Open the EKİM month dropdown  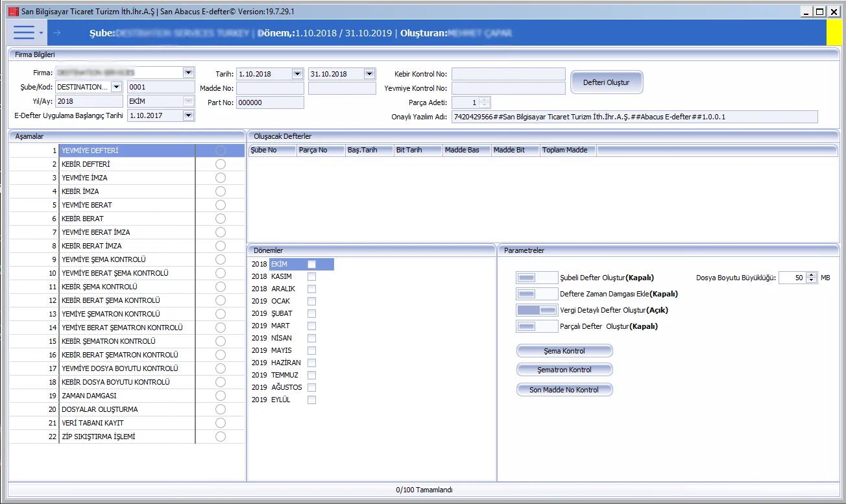click(188, 101)
